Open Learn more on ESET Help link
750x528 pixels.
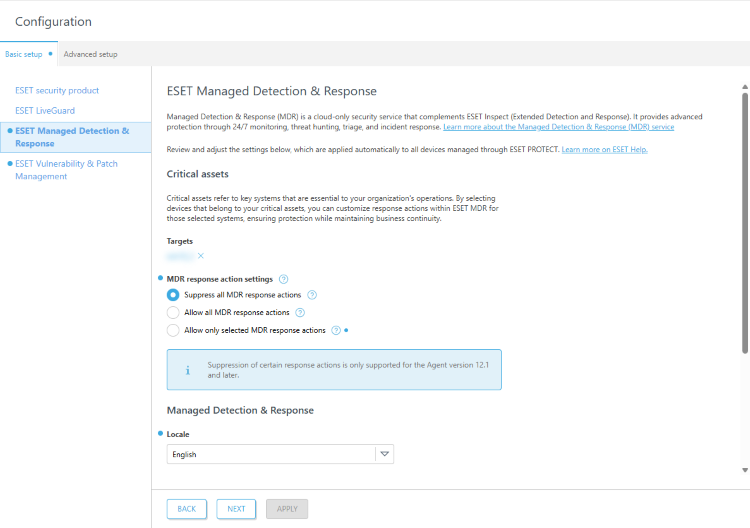604,149
